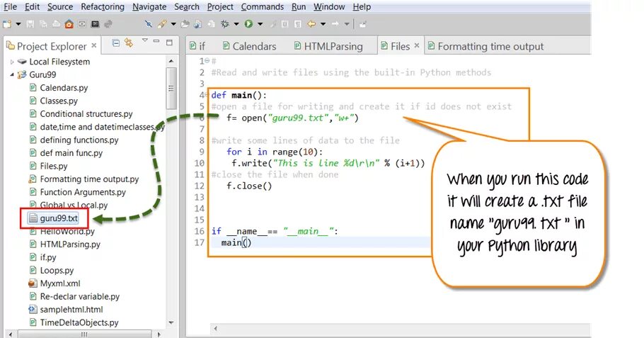Click the open folder toolbar icon
This screenshot has height=338, width=644.
pyautogui.click(x=185, y=24)
